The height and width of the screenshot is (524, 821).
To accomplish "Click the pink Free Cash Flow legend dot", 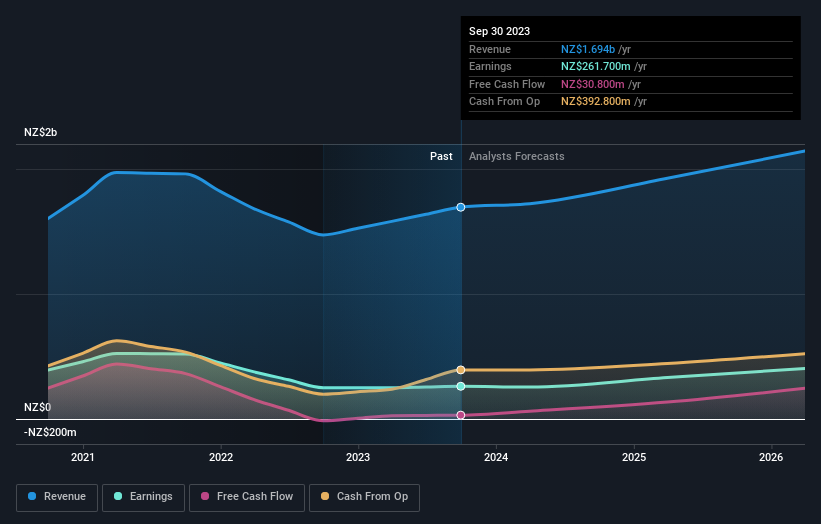I will tap(205, 496).
